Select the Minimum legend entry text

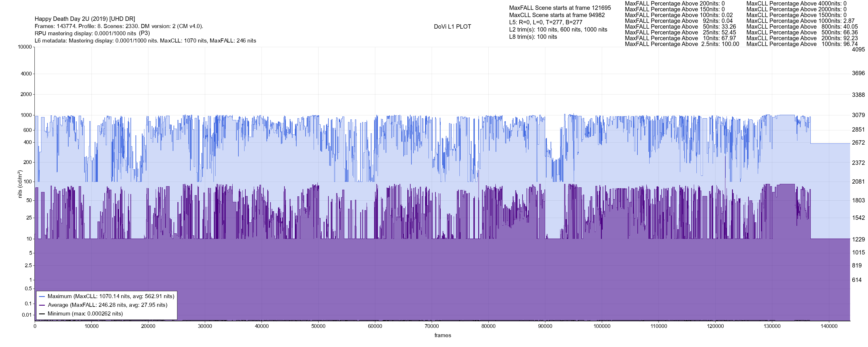(x=85, y=314)
